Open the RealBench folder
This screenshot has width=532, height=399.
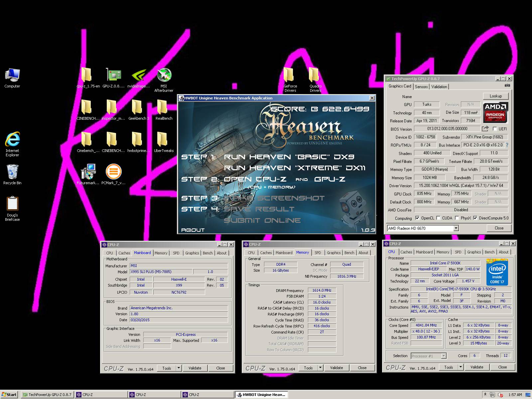pyautogui.click(x=164, y=110)
